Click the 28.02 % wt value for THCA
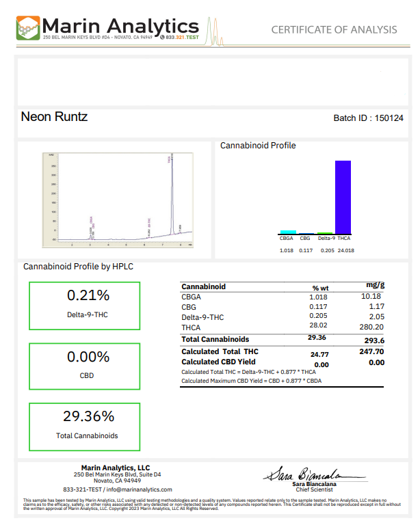Viewport: 420px width, 525px height. coord(318,325)
